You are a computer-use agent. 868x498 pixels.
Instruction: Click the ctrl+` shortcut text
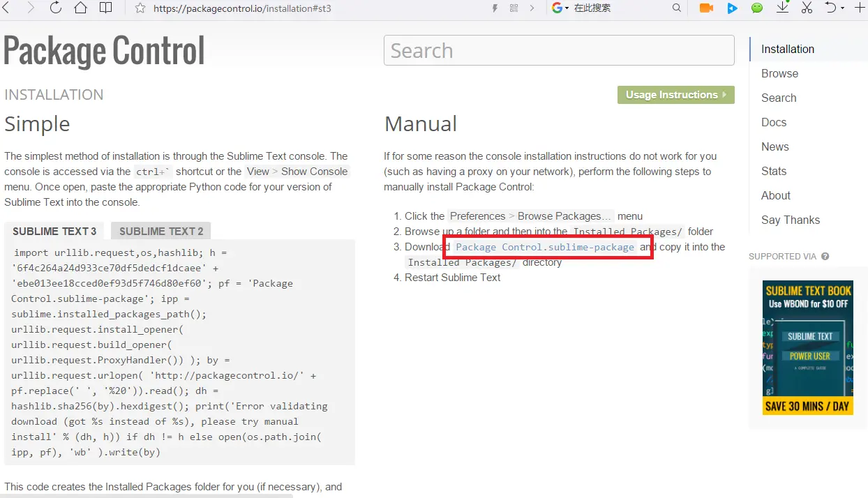pos(154,172)
